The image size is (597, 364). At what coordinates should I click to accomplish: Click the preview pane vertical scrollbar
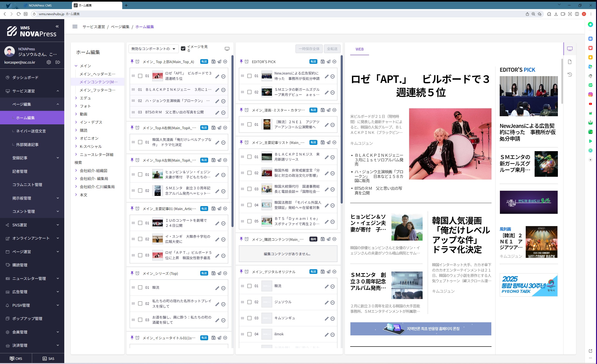tap(562, 81)
